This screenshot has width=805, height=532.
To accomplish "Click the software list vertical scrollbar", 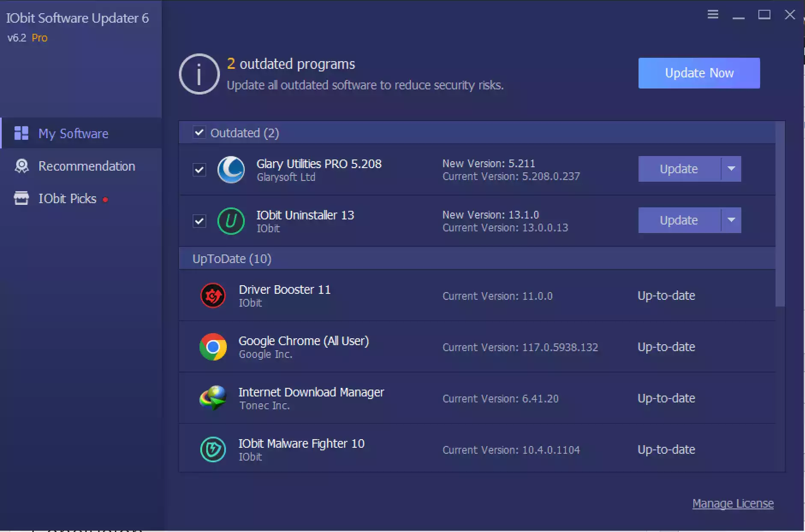I will tap(780, 214).
